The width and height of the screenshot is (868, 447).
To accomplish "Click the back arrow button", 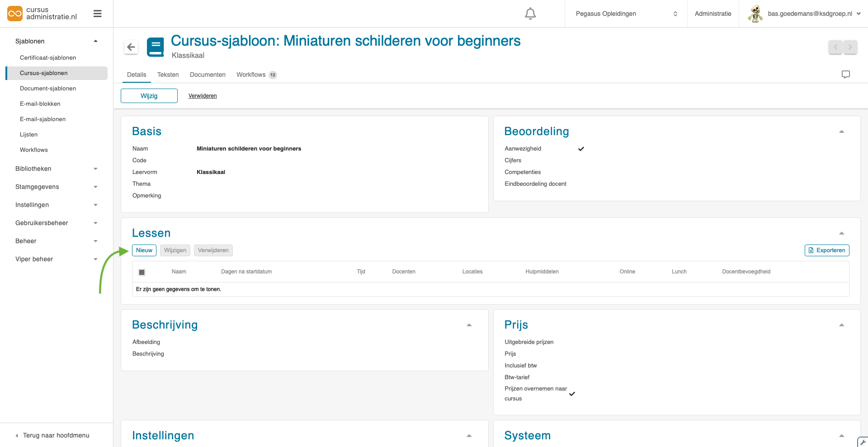I will tap(131, 47).
